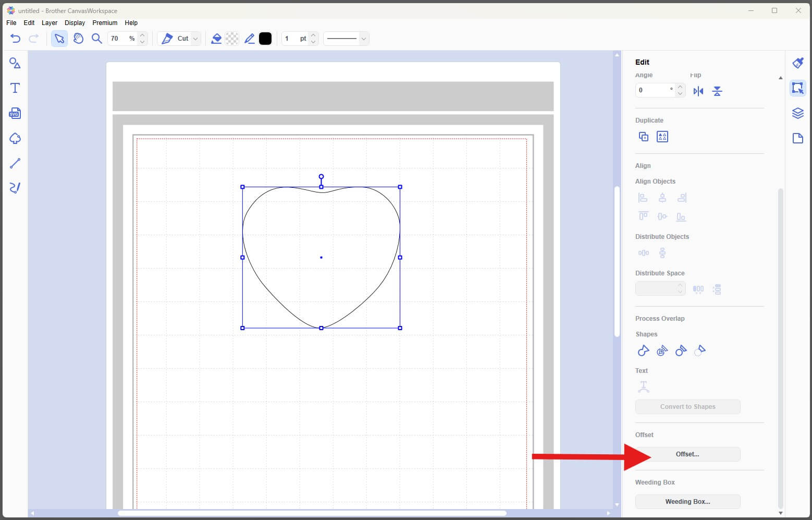Click the Duplicate object icon
The image size is (812, 520).
coord(644,137)
